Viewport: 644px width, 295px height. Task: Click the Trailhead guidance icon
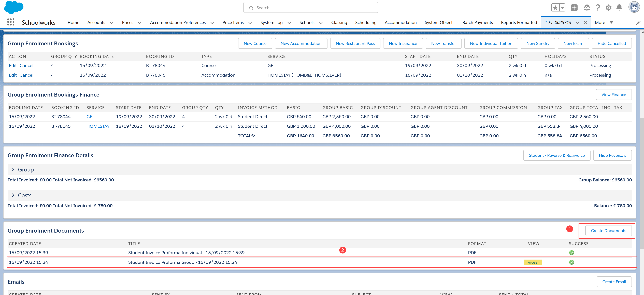[x=587, y=8]
